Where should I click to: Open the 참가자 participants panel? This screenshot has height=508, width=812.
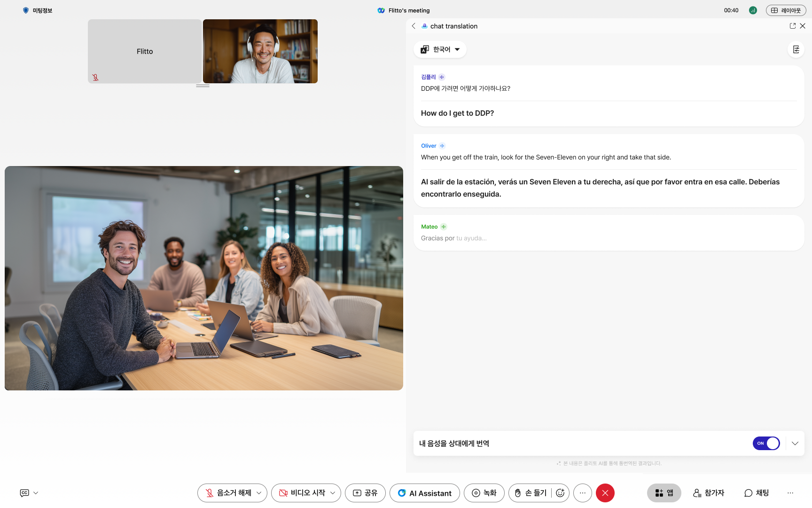[709, 493]
